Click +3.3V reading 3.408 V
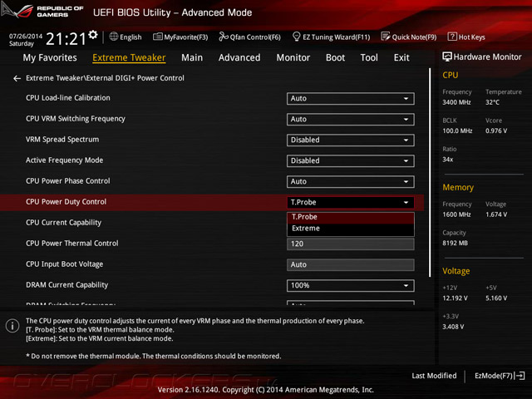 pyautogui.click(x=453, y=327)
